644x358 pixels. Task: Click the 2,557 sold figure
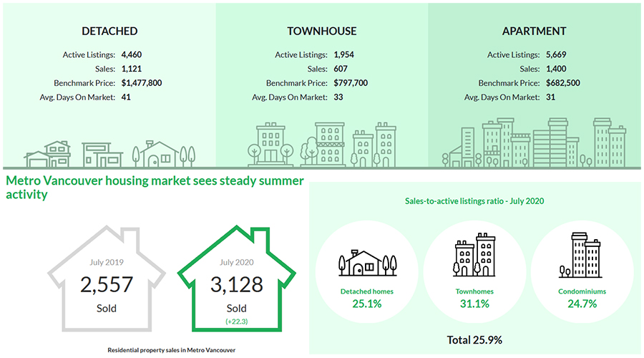107,284
